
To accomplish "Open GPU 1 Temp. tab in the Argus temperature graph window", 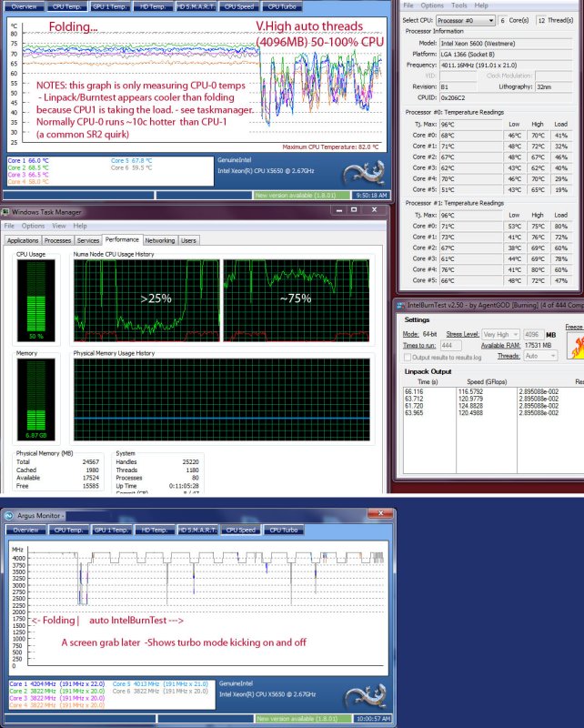I will pyautogui.click(x=110, y=6).
